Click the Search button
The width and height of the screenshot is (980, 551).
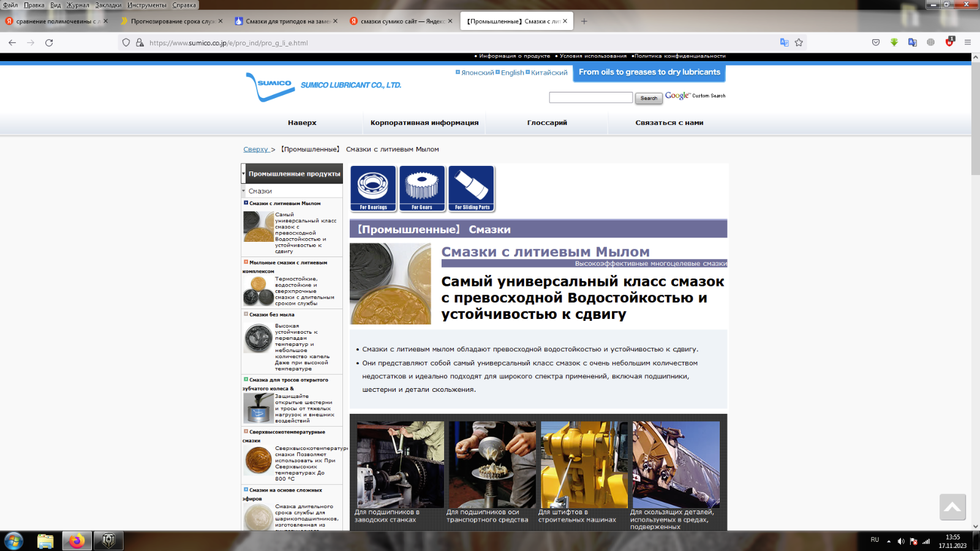click(649, 98)
